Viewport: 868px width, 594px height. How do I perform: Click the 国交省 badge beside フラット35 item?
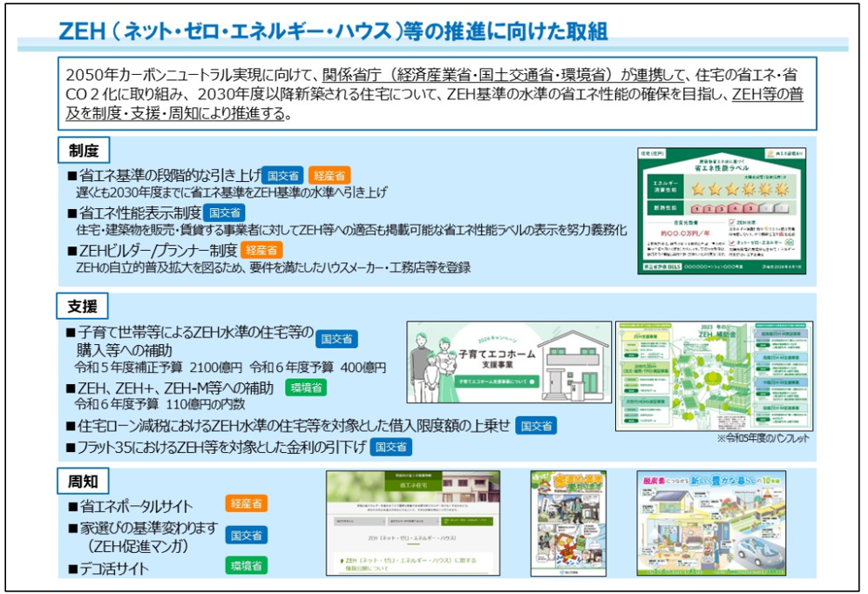tap(390, 448)
